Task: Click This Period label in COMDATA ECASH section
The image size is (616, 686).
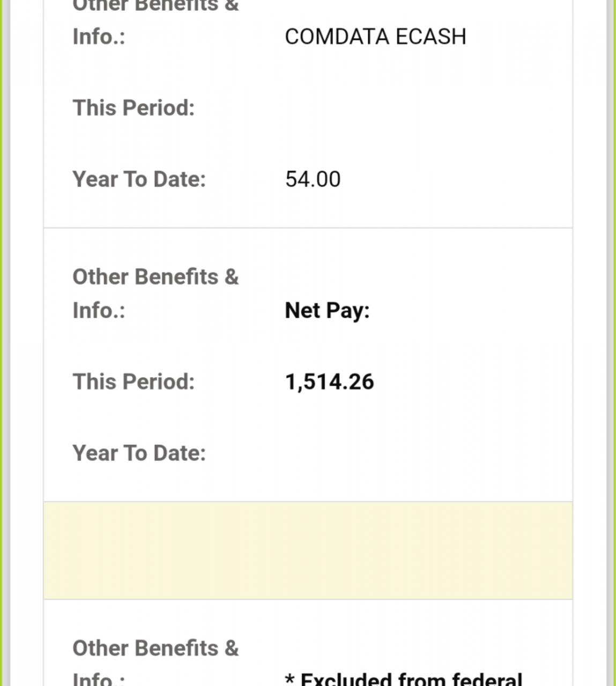Action: point(133,108)
